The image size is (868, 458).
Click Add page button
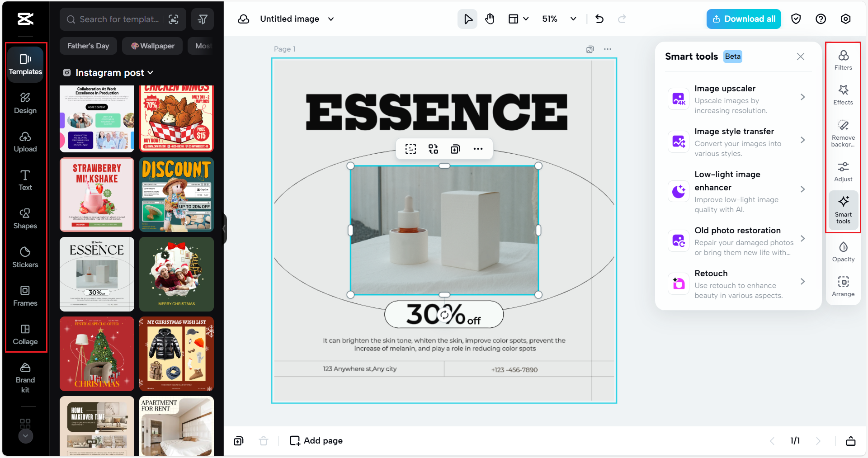(316, 441)
